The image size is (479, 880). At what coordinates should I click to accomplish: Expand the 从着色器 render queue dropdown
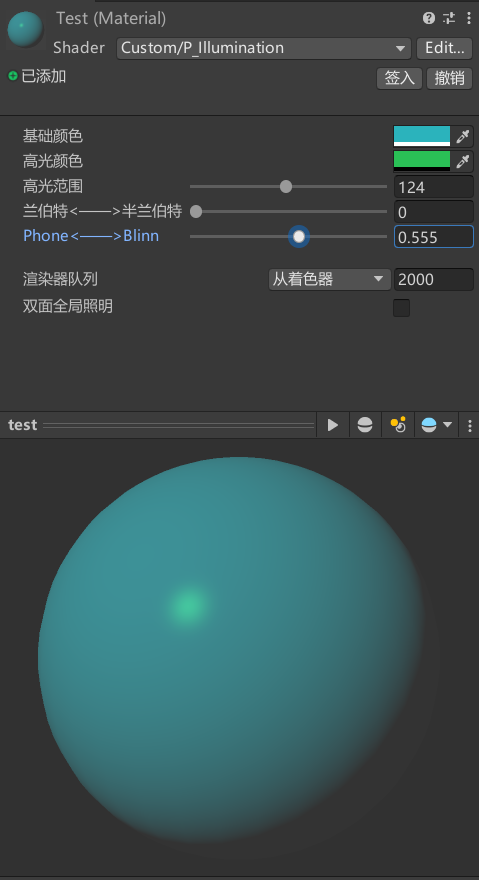330,279
